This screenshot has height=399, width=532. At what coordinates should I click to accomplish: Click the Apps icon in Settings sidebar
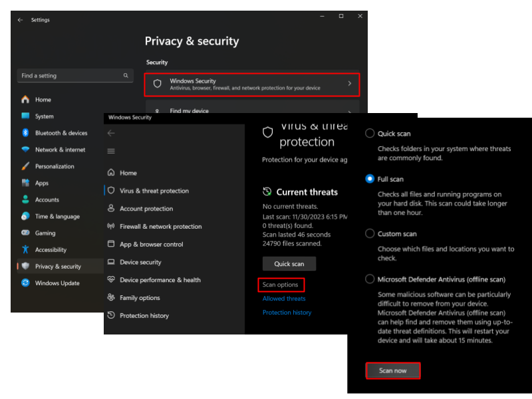pos(25,182)
